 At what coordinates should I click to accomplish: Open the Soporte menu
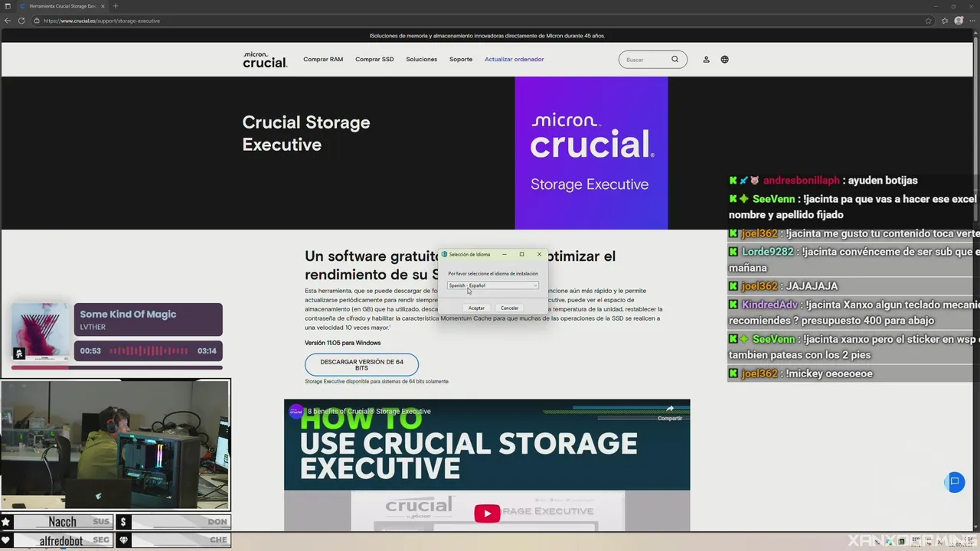point(461,59)
